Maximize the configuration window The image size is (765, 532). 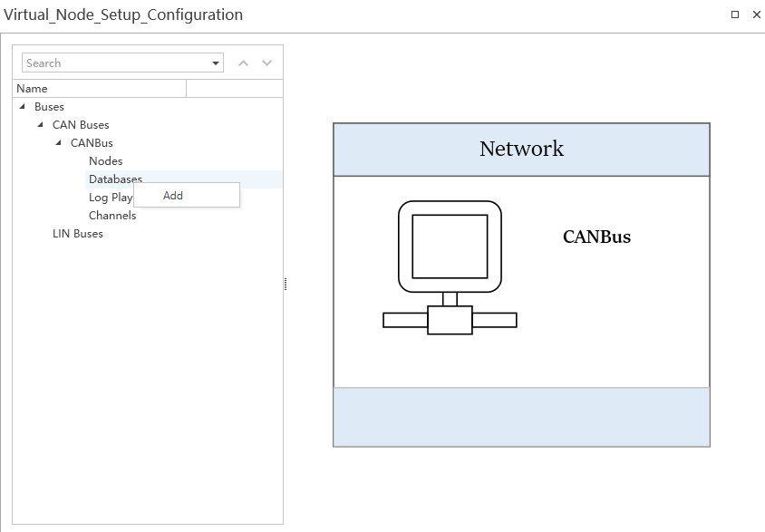click(735, 15)
